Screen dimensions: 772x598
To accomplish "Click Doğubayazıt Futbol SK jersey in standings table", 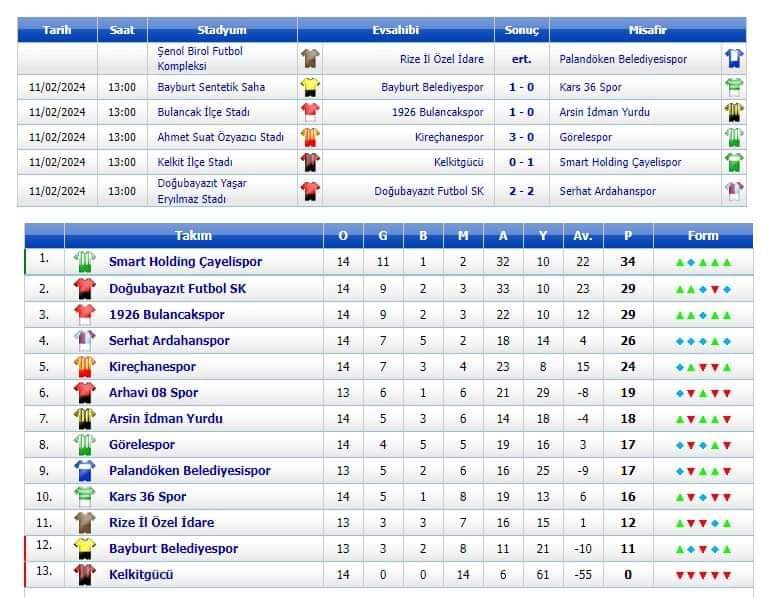I will (84, 288).
